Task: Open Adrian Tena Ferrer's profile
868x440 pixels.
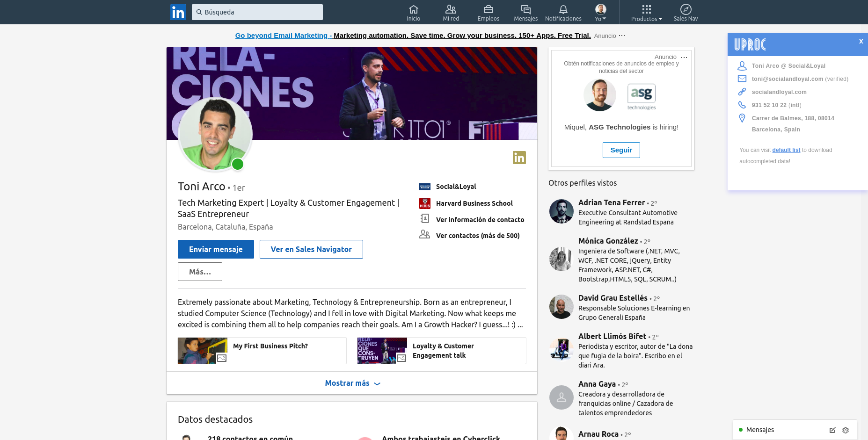Action: 612,202
